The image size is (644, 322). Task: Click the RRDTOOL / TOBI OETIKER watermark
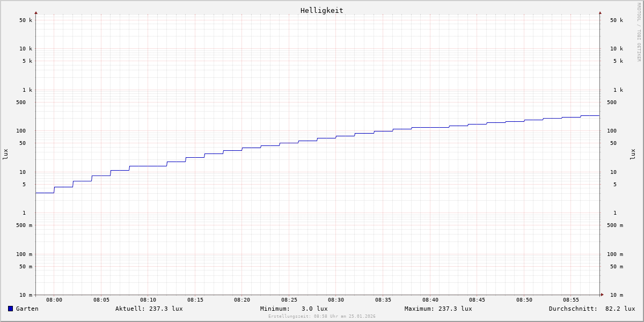coord(639,32)
